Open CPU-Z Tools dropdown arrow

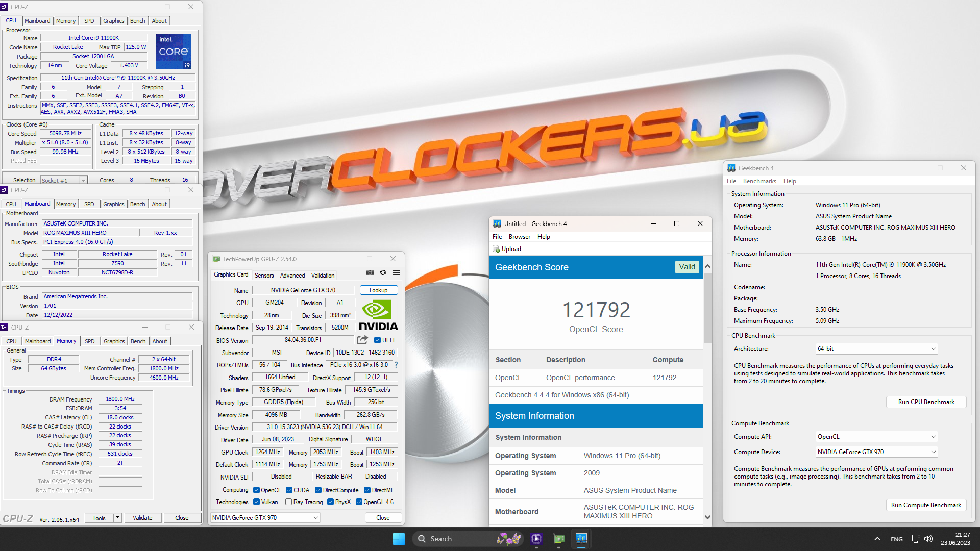click(x=117, y=518)
